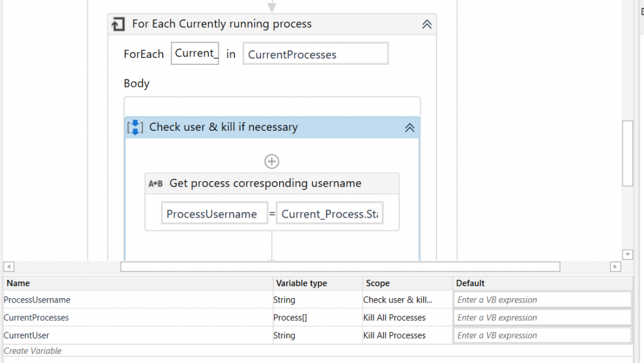Click default value field for ProcessUsername
The width and height of the screenshot is (644, 363).
click(542, 299)
